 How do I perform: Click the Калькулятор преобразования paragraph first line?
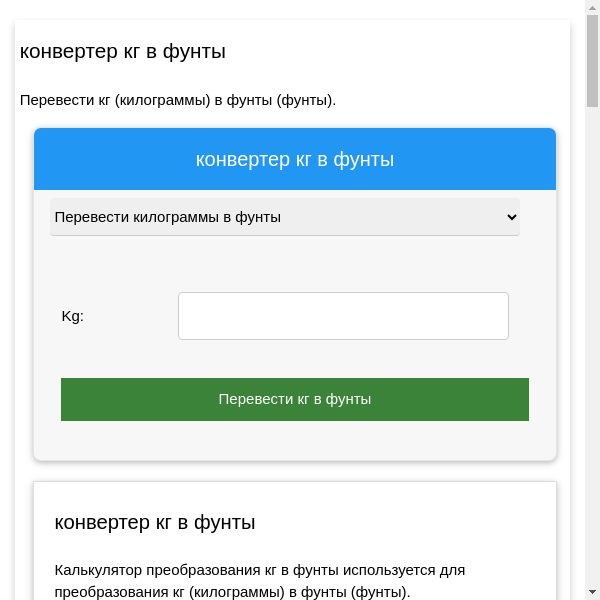(x=260, y=570)
